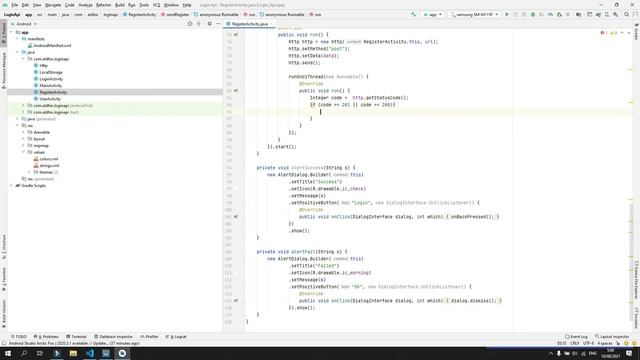Open the Database Inspector tool window
Viewport: 640px width, 360px height.
[x=113, y=337]
